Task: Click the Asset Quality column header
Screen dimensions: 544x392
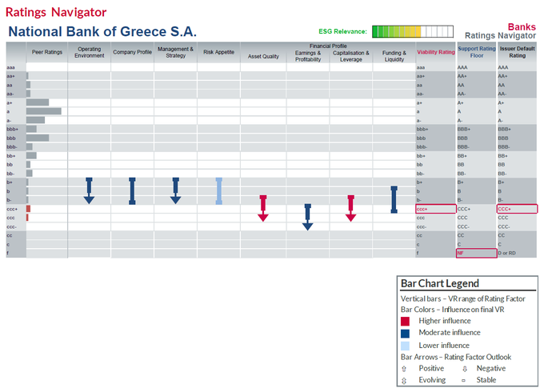Action: (263, 56)
